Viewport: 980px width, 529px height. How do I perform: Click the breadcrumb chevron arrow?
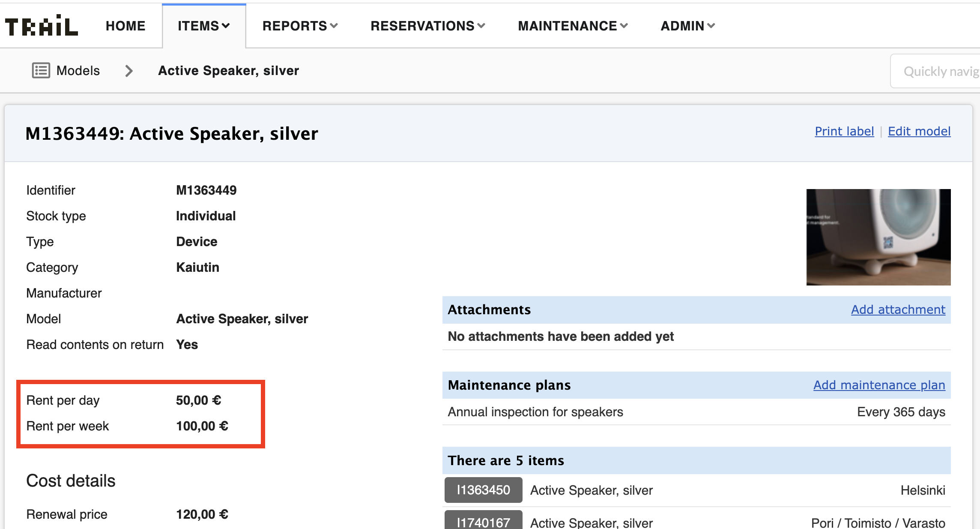128,71
